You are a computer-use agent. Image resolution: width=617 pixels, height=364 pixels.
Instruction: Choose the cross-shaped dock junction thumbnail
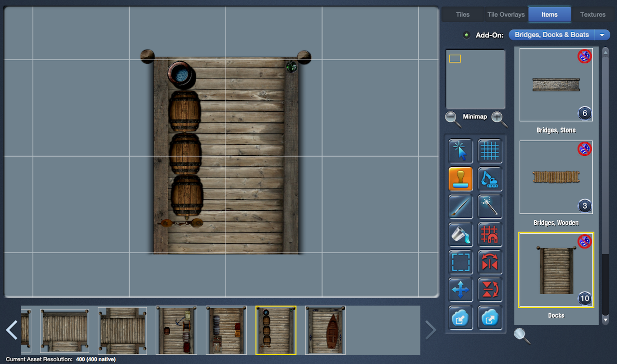(122, 330)
